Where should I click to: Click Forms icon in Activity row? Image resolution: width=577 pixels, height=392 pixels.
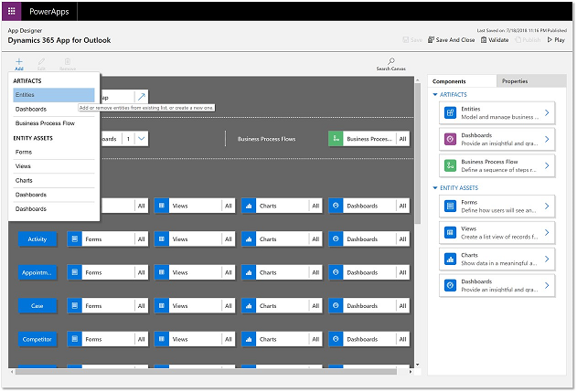(75, 239)
